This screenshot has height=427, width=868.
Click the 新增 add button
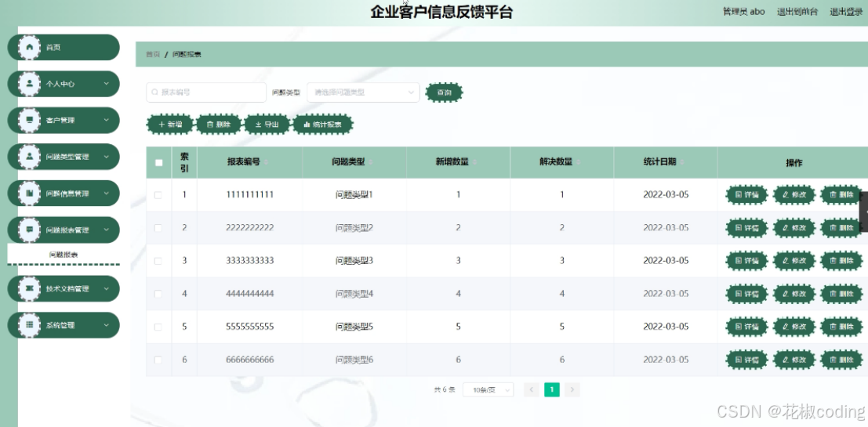pos(170,125)
